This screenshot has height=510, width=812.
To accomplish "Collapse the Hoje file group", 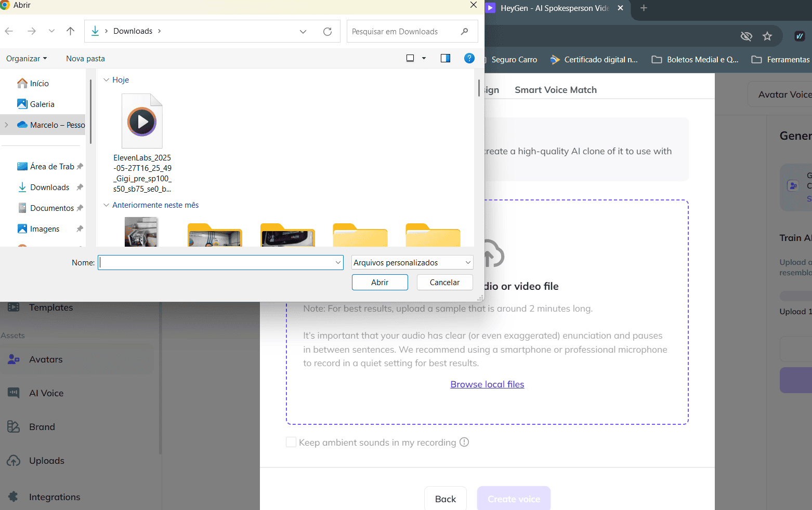I will [106, 80].
